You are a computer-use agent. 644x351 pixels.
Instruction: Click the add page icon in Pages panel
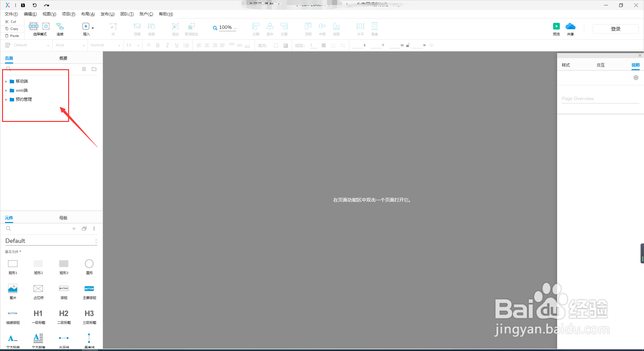pos(84,69)
